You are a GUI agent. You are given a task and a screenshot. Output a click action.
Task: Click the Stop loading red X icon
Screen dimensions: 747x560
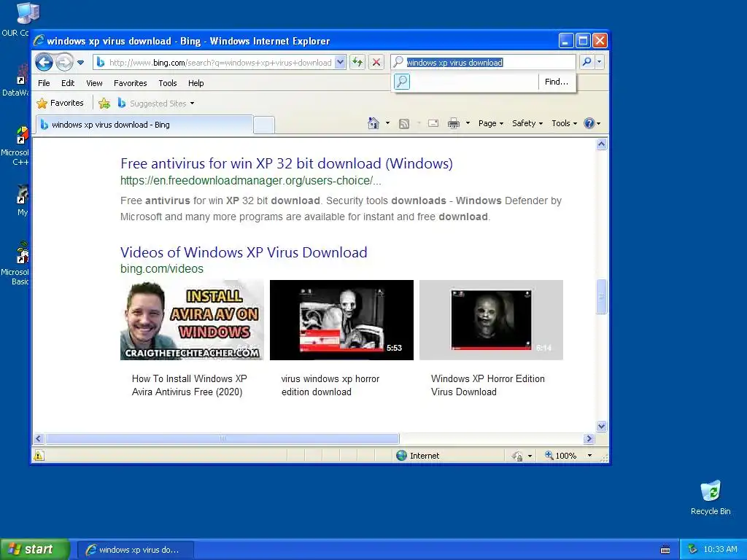376,63
